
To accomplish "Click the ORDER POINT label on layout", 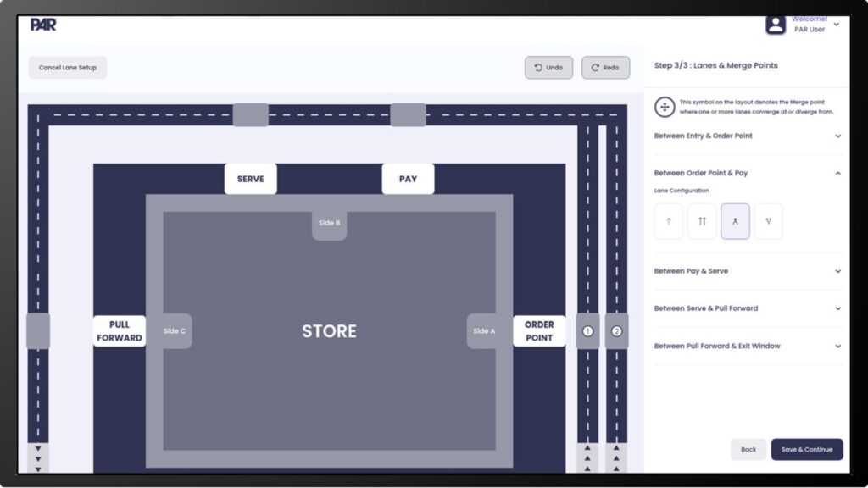I will click(539, 331).
